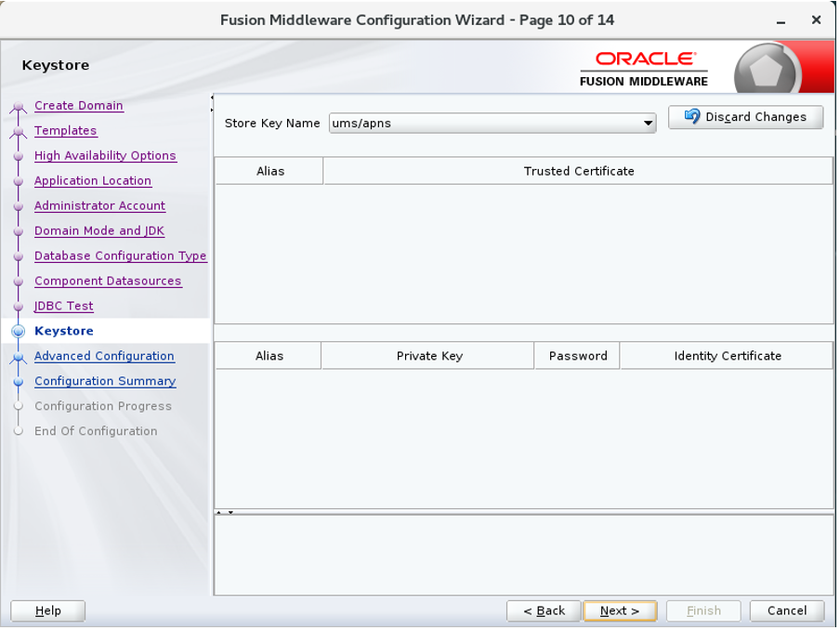Viewport: 840px width, 630px height.
Task: Minimize the Configuration Wizard window
Action: 781,21
